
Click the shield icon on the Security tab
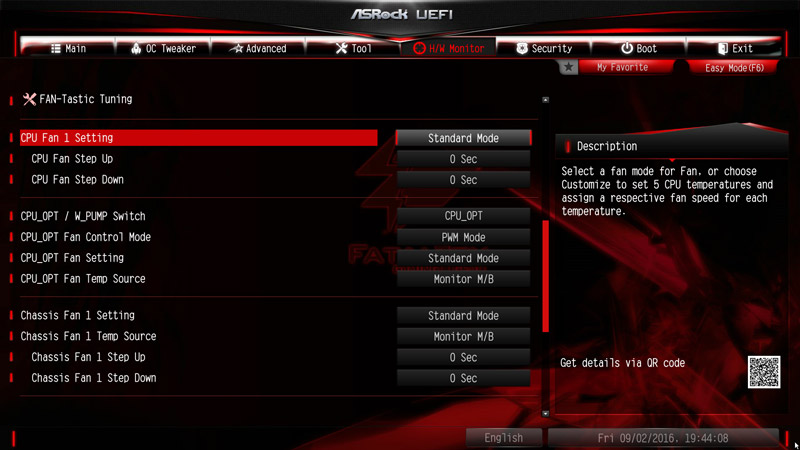coord(521,48)
